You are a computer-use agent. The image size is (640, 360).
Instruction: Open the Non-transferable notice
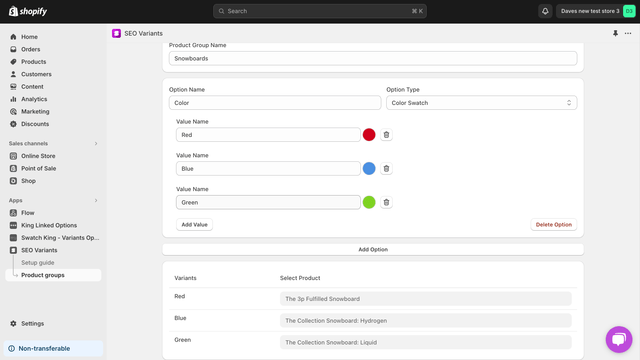[x=53, y=349]
